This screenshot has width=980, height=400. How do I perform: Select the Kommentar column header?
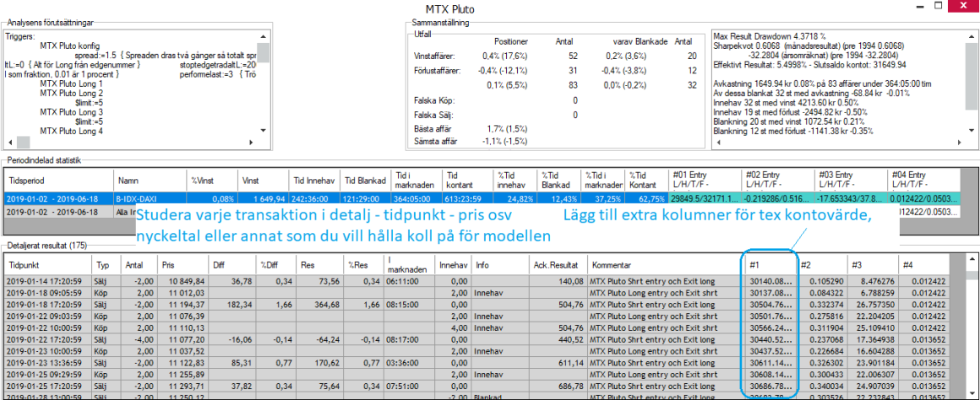pos(662,265)
